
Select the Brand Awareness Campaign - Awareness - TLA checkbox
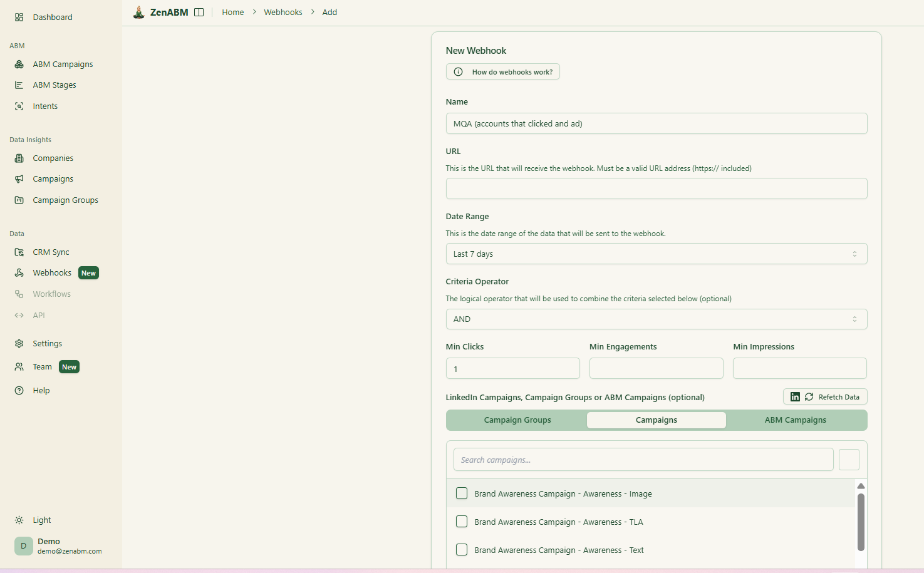point(462,521)
